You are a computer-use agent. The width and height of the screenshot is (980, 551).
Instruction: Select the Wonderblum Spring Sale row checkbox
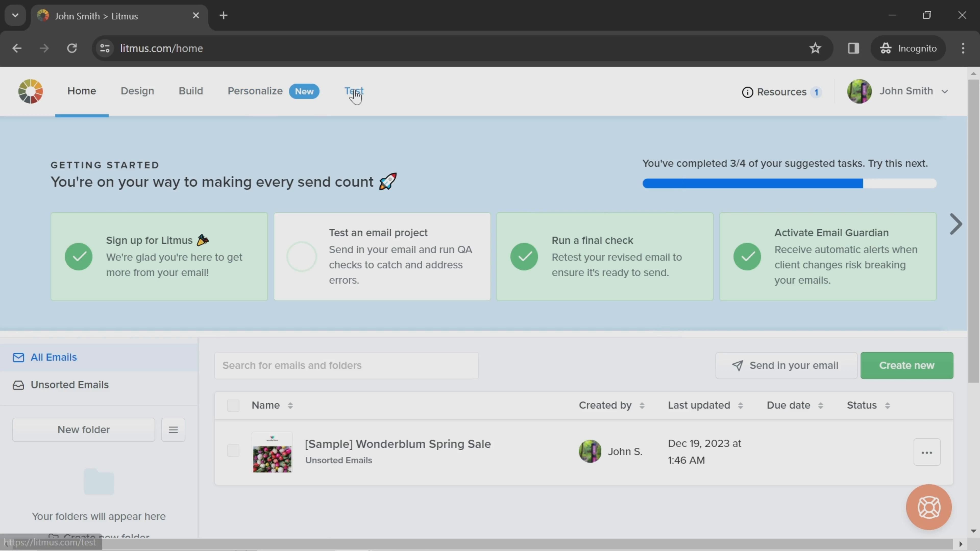click(233, 450)
